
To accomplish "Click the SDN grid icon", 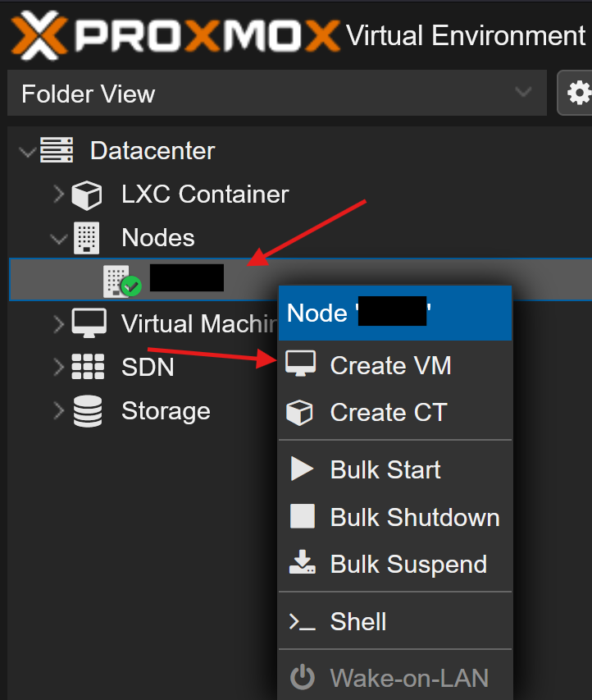I will tap(88, 367).
